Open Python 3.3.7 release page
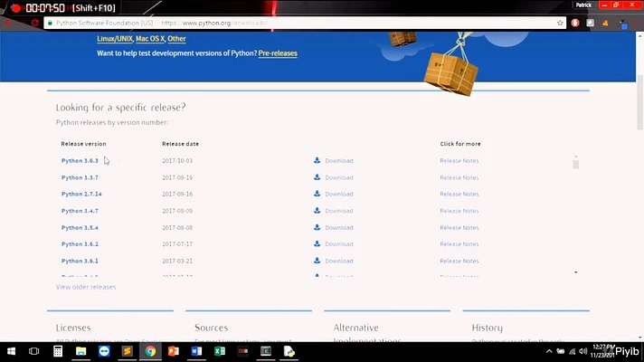Screen dimensions: 644x362 (80, 177)
